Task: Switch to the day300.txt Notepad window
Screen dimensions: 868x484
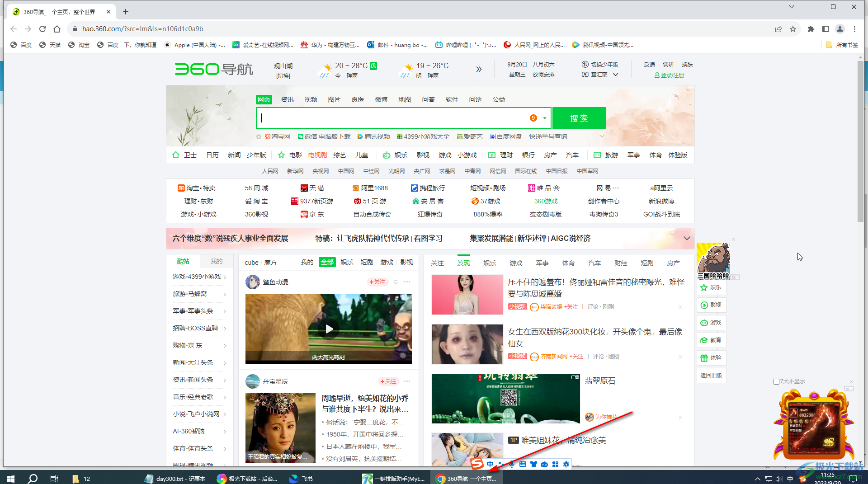Action: 175,479
